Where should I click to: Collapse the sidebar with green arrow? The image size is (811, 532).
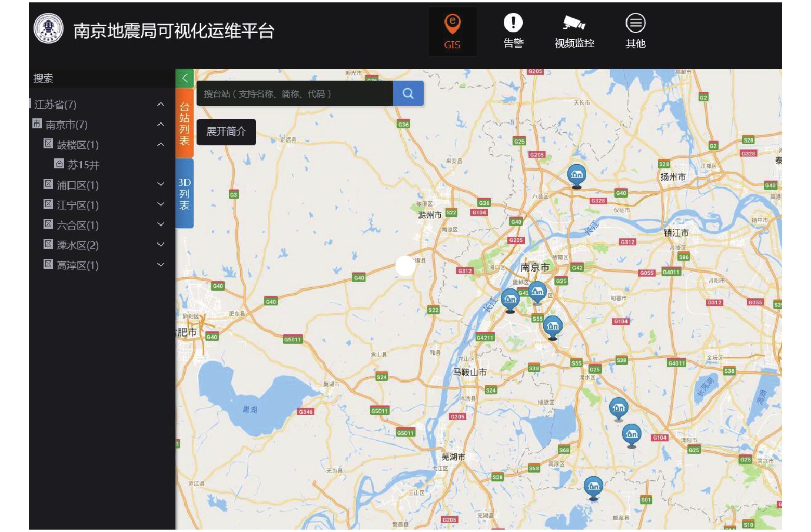point(184,78)
